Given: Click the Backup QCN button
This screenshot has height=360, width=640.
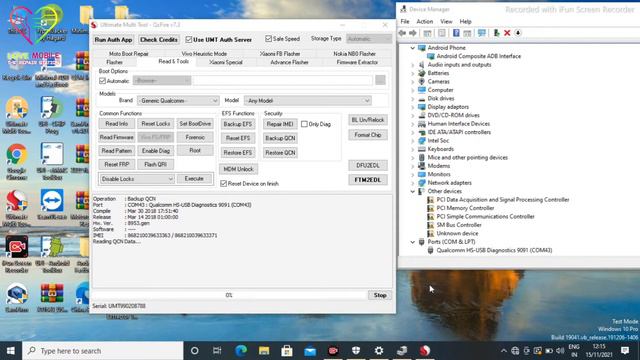Looking at the screenshot, I should point(280,138).
